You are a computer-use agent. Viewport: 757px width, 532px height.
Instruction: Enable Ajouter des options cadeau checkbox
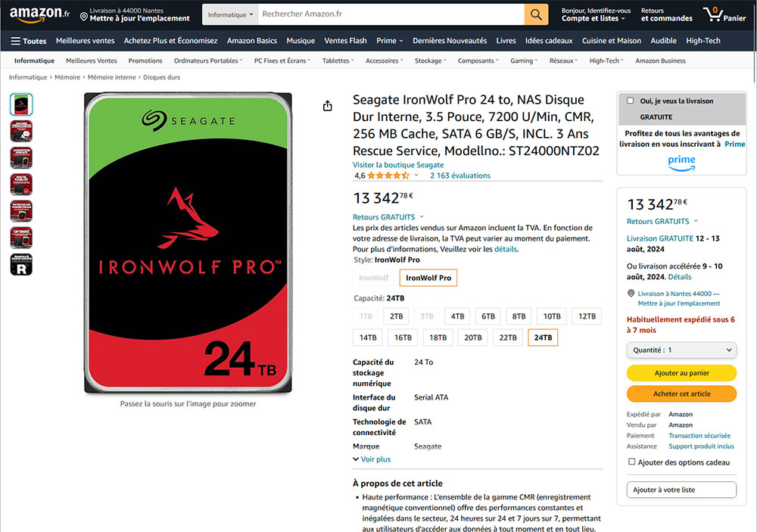631,462
